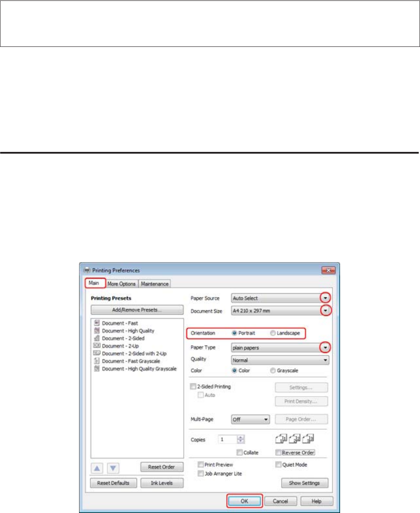The height and width of the screenshot is (513, 420).
Task: Select the Document - High Quality preset icon
Action: tap(96, 331)
